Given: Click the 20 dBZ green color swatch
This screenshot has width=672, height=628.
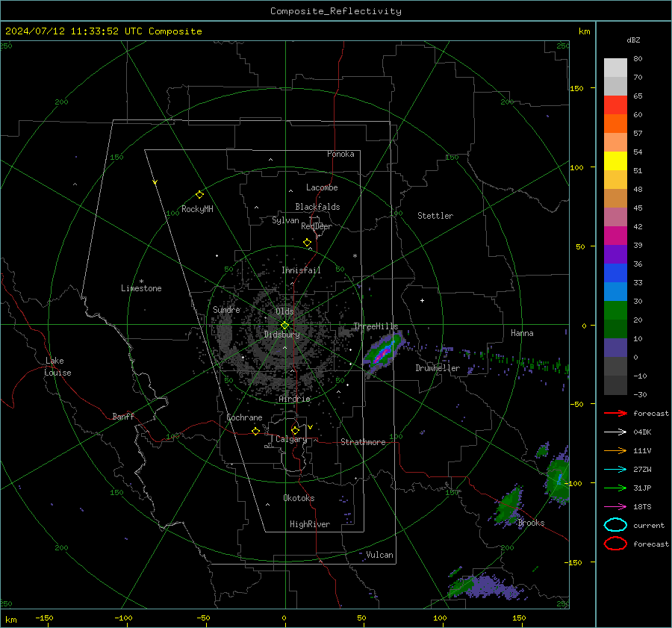Looking at the screenshot, I should [615, 311].
